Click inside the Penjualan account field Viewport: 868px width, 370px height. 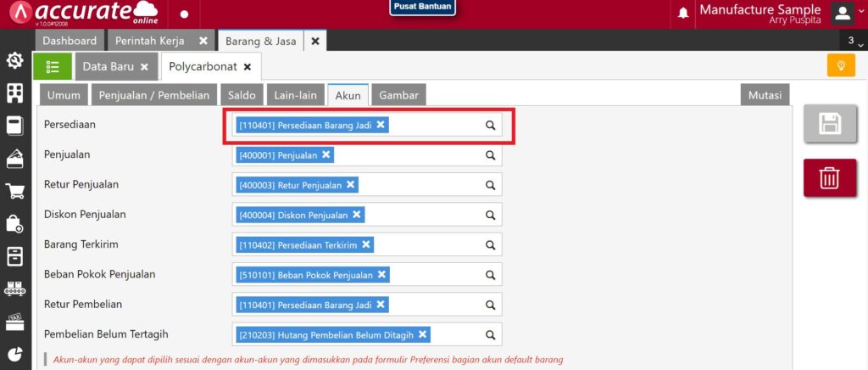point(367,155)
